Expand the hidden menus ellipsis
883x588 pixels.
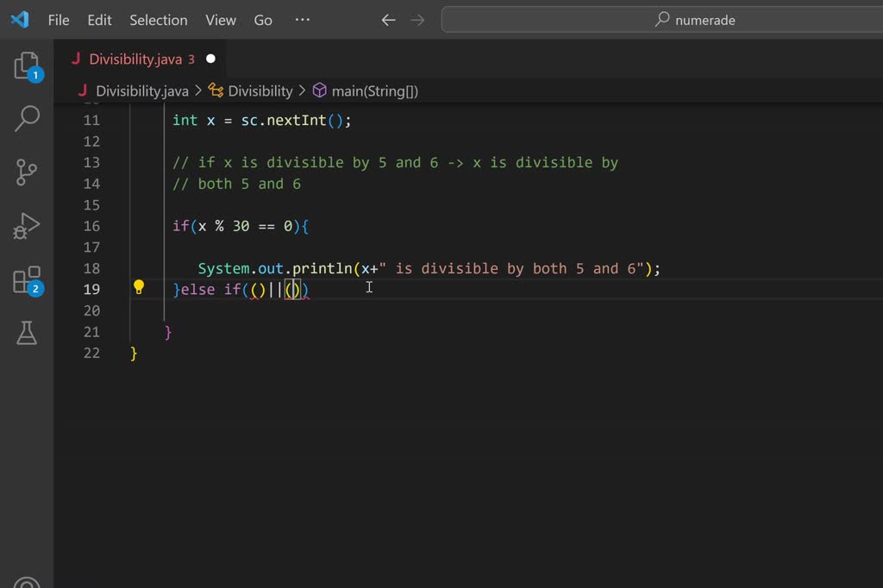pos(302,20)
